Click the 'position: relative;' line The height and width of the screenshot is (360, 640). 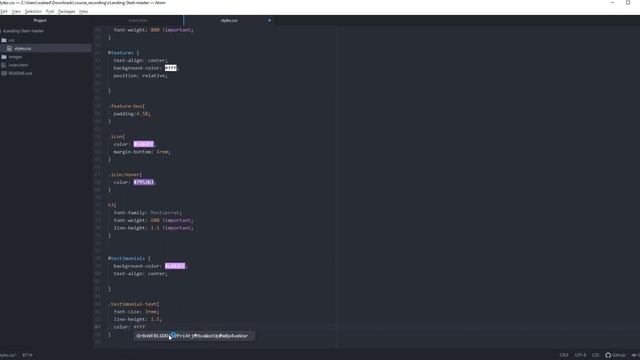tap(140, 76)
